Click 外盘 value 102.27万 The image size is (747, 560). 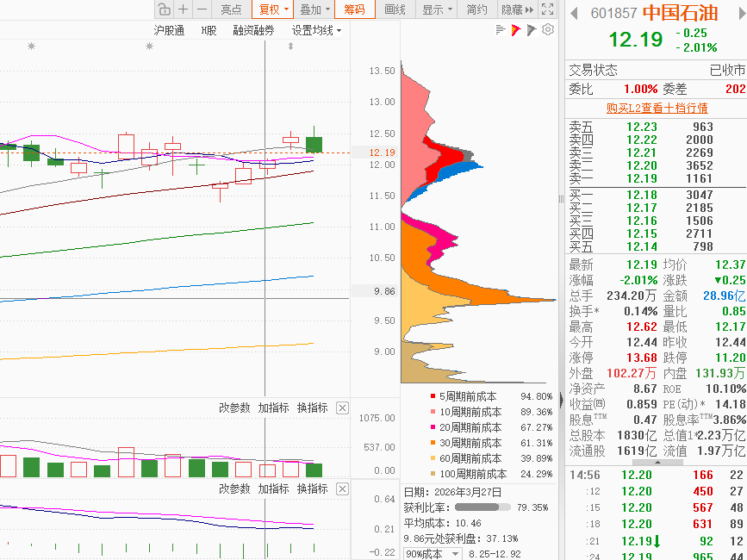632,373
